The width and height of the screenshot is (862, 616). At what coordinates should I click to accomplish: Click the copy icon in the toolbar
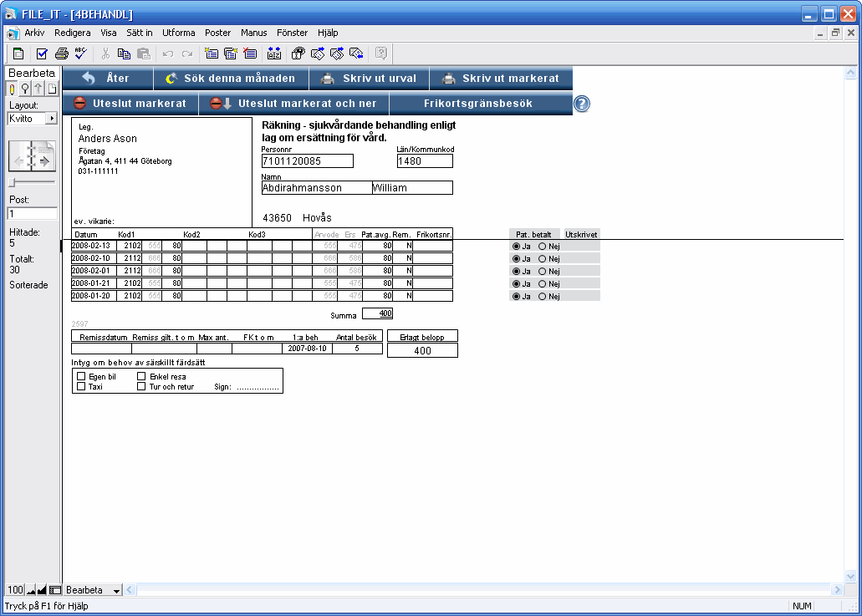pyautogui.click(x=125, y=53)
